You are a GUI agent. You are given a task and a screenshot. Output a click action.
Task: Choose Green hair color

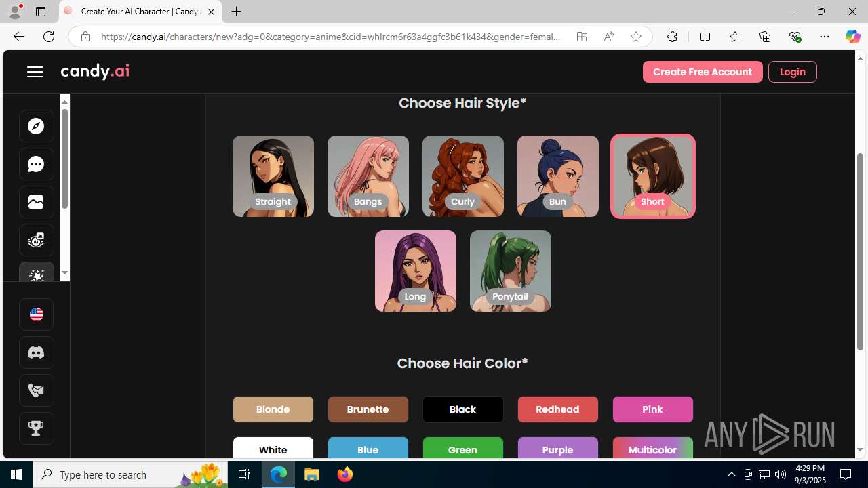pyautogui.click(x=463, y=448)
